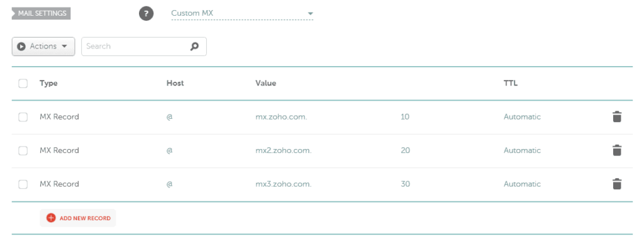Click Add New Record button
644x246 pixels.
(x=78, y=218)
